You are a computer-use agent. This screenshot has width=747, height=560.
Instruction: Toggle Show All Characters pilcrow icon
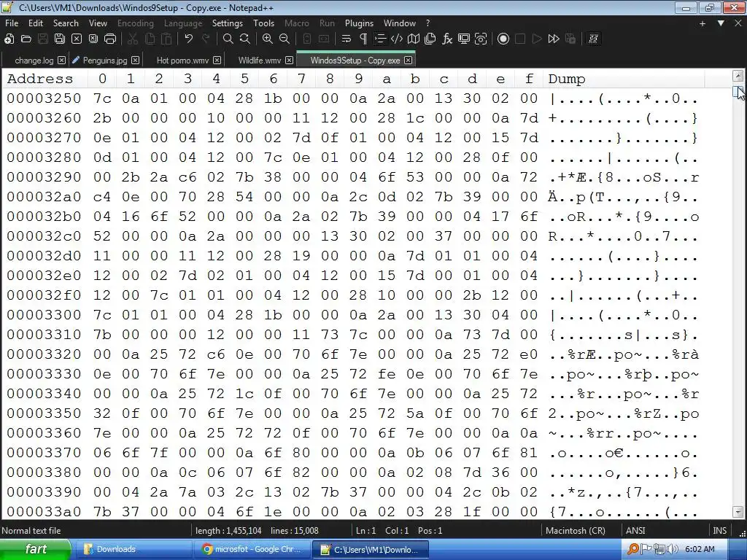pos(363,39)
